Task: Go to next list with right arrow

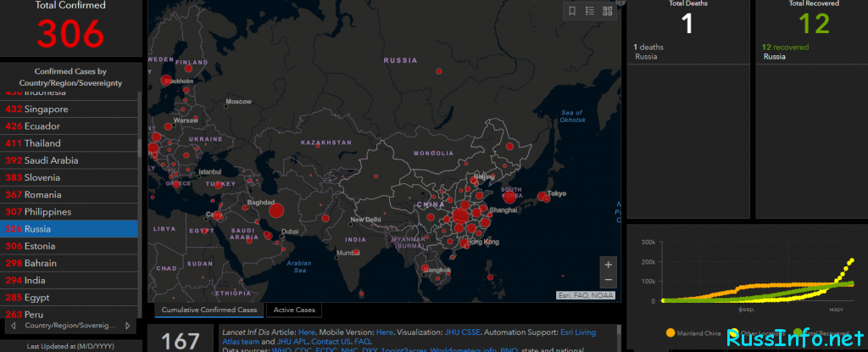Action: click(128, 326)
